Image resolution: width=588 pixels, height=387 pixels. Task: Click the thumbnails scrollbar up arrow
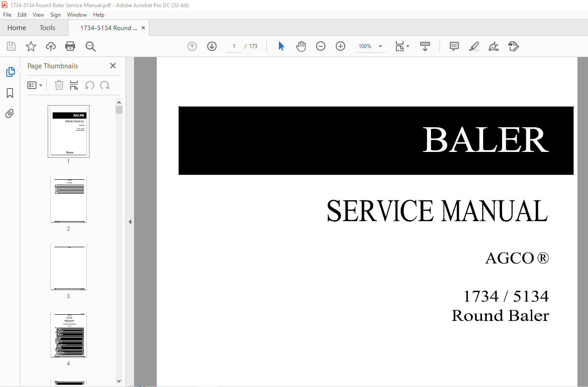coord(119,102)
